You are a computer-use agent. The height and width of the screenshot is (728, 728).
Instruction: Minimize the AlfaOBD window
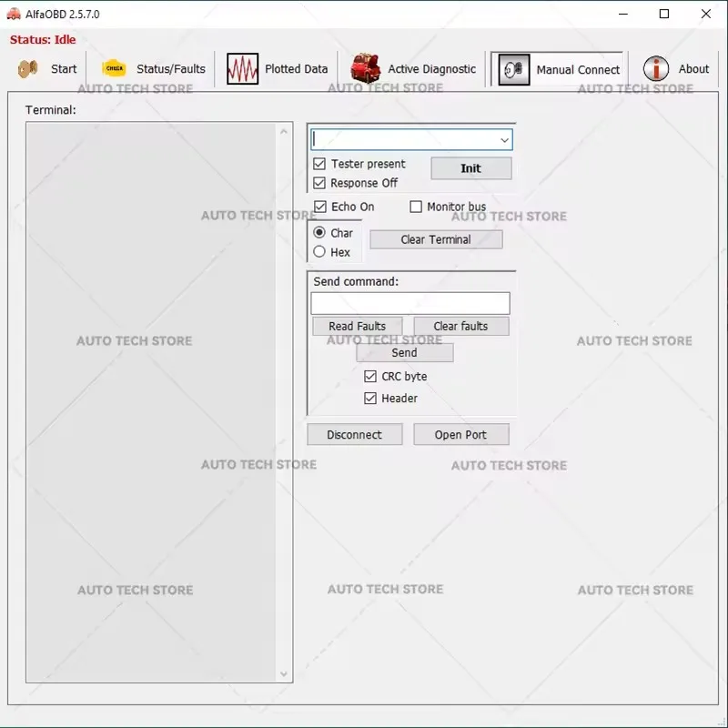(623, 14)
